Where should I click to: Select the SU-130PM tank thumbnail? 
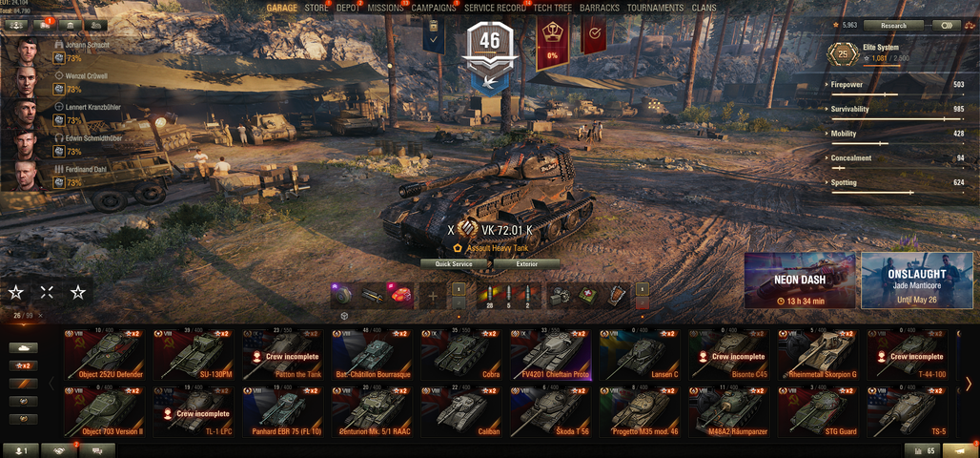coord(194,355)
